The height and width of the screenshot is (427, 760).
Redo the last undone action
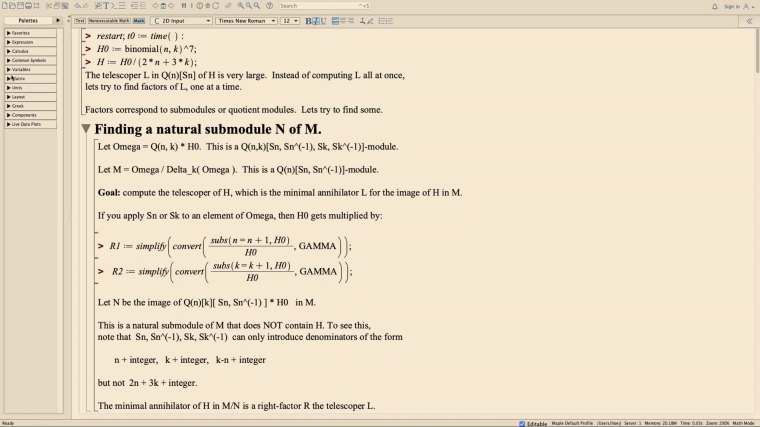pos(86,6)
